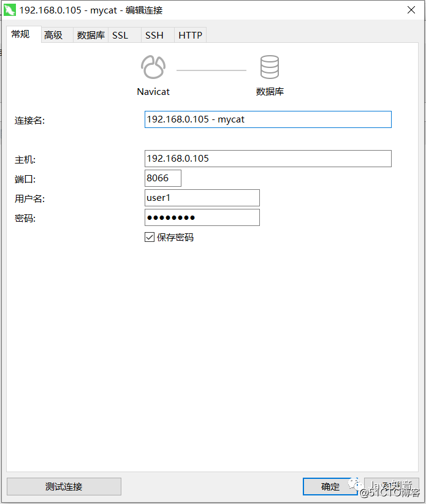Switch to the SSH tab
Viewport: 426px width, 504px height.
(158, 35)
